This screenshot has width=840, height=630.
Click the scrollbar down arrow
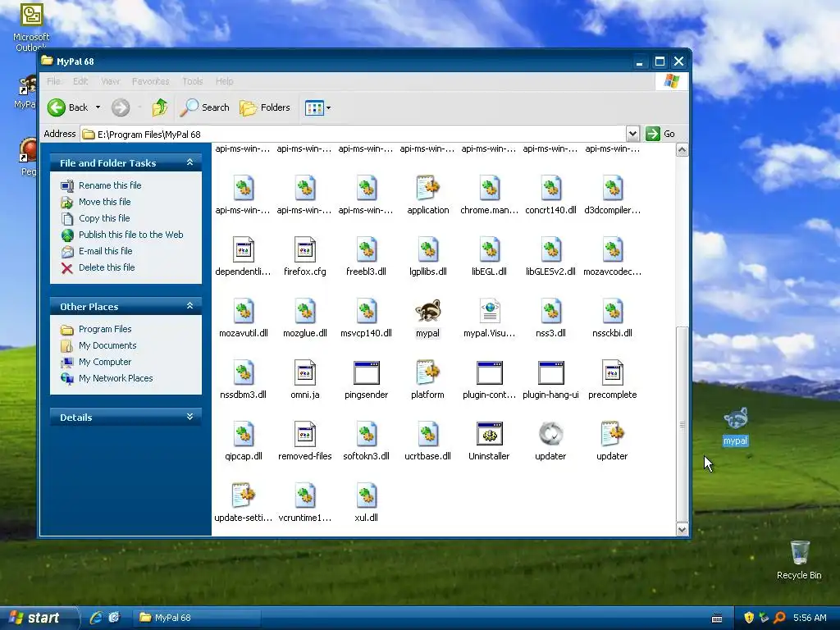682,529
